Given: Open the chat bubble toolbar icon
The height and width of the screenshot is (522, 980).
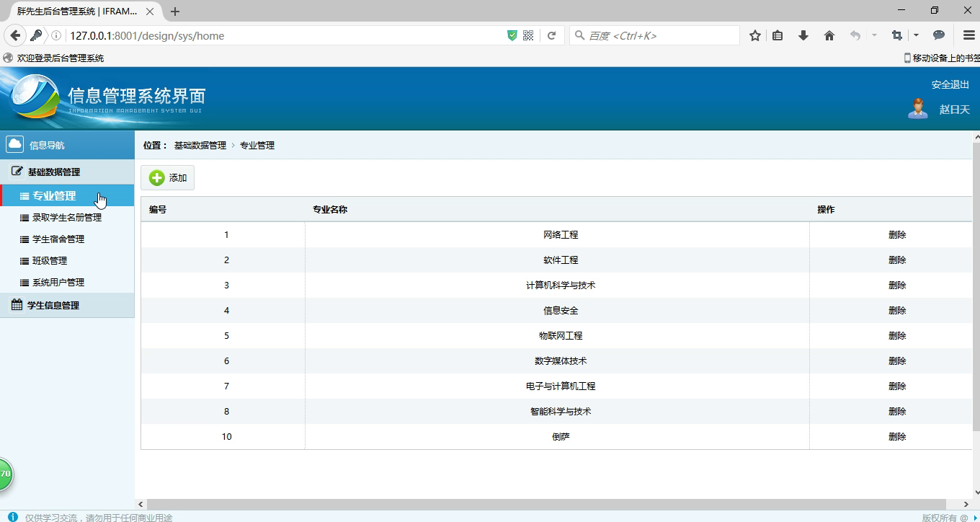Looking at the screenshot, I should point(939,35).
